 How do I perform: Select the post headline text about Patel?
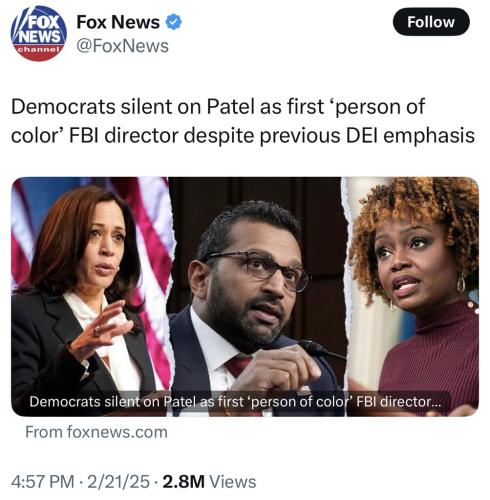tap(243, 121)
